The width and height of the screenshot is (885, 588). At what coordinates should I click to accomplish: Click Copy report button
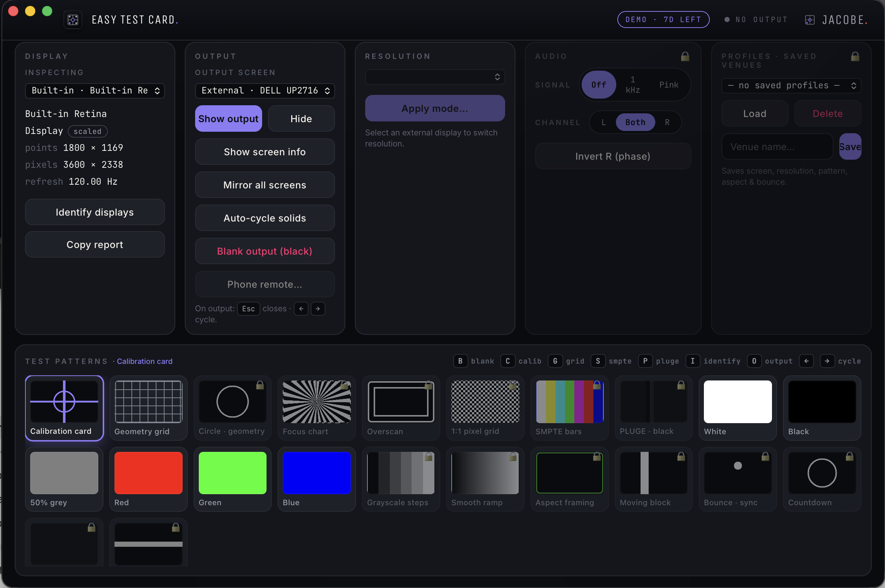click(x=95, y=244)
